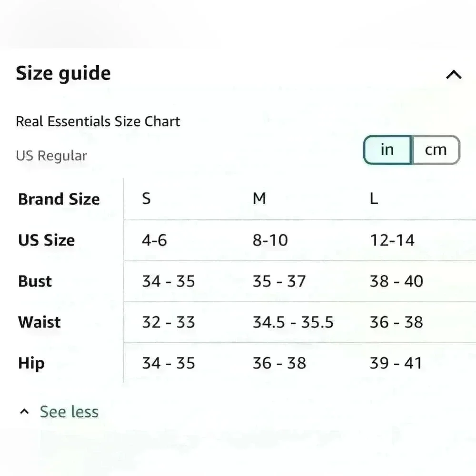Click the US Regular label
This screenshot has width=476, height=476.
[51, 156]
